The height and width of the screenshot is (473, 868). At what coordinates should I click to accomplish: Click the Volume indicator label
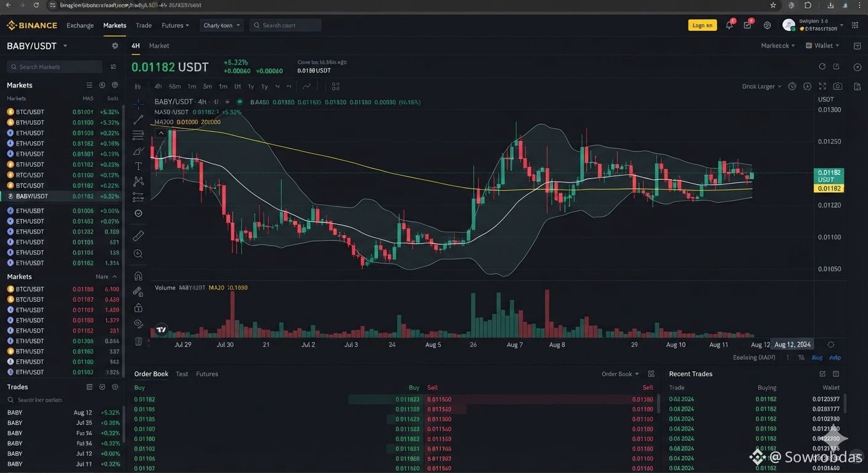point(165,288)
